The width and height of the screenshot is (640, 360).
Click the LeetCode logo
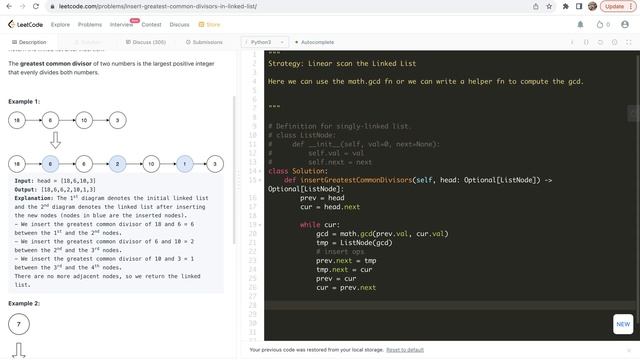pos(25,24)
